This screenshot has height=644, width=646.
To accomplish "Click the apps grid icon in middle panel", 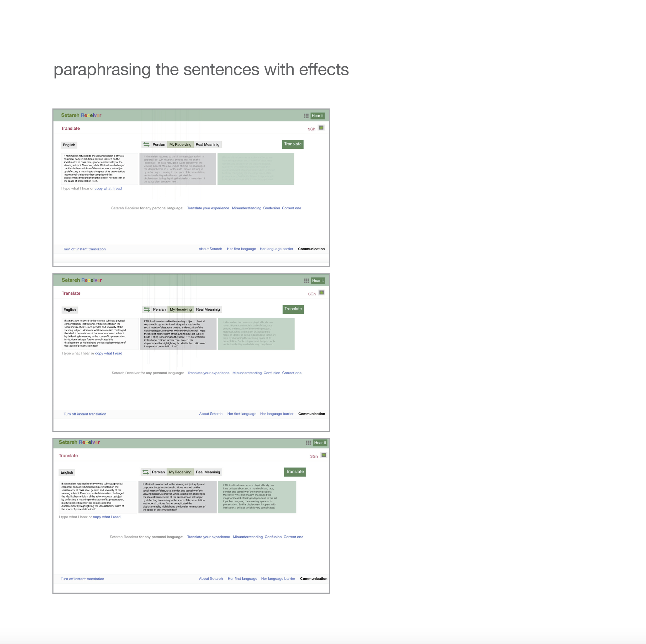I will click(x=306, y=281).
